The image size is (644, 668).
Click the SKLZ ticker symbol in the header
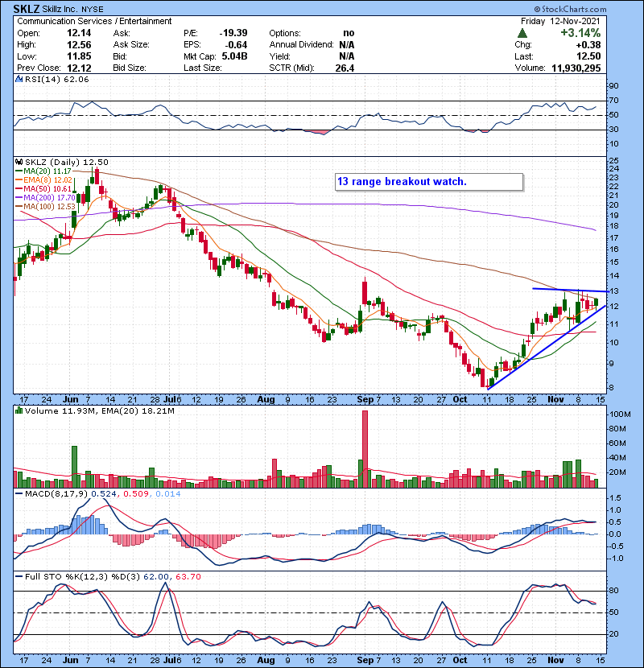[x=26, y=9]
